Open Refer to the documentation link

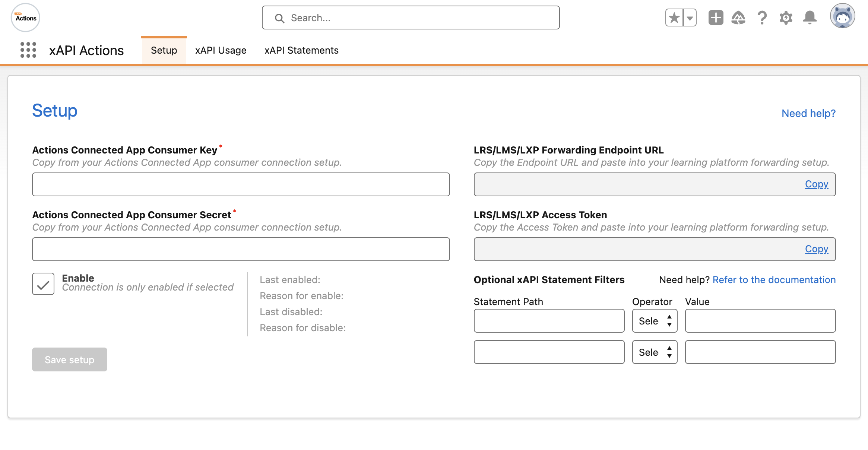coord(774,280)
